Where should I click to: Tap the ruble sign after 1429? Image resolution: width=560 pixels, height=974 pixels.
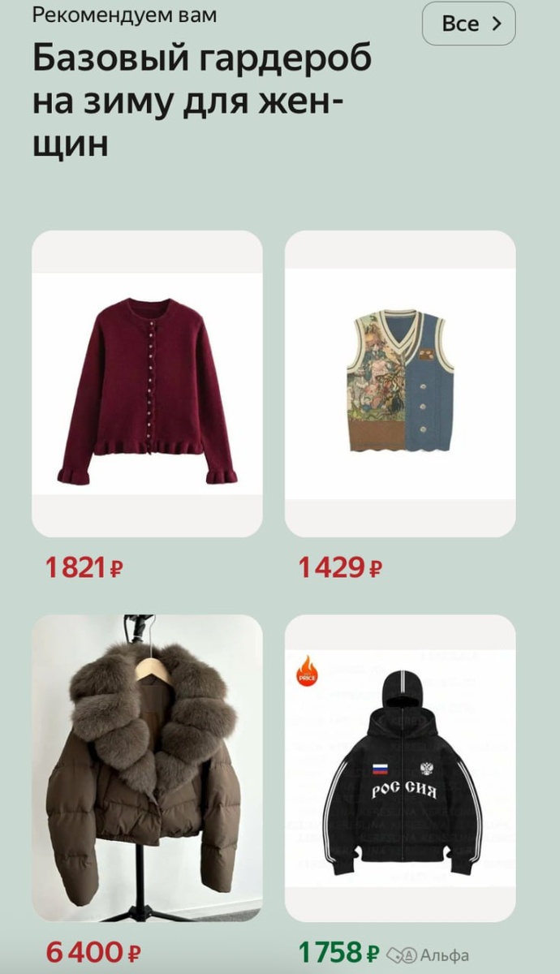coord(375,568)
